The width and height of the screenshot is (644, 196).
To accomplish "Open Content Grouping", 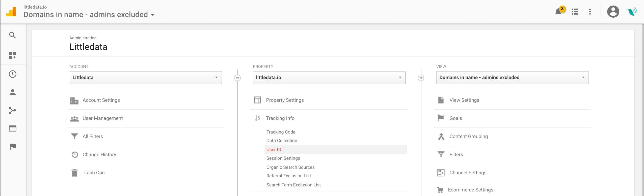I will pos(469,137).
